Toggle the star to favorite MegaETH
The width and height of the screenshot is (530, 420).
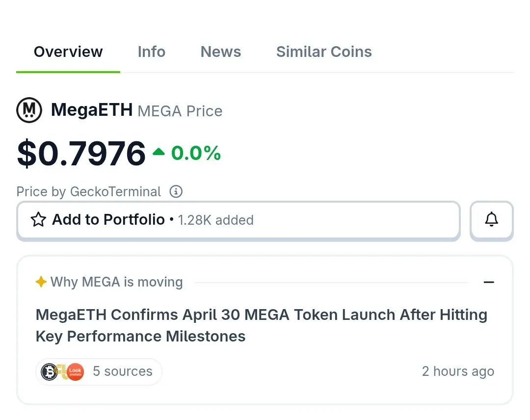coord(38,220)
